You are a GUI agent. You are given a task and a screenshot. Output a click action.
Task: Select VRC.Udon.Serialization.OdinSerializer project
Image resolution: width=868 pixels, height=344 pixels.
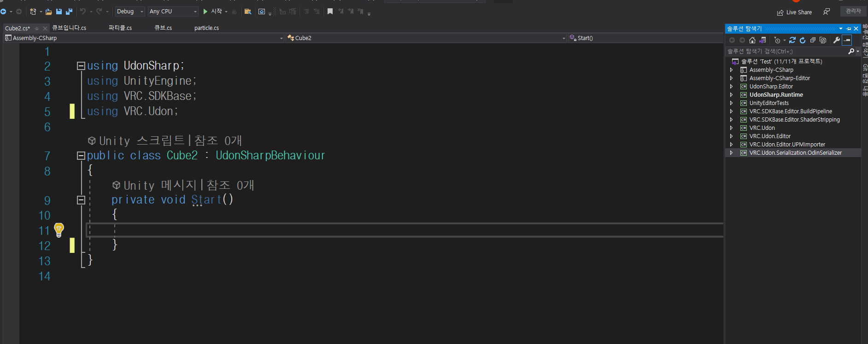[795, 153]
